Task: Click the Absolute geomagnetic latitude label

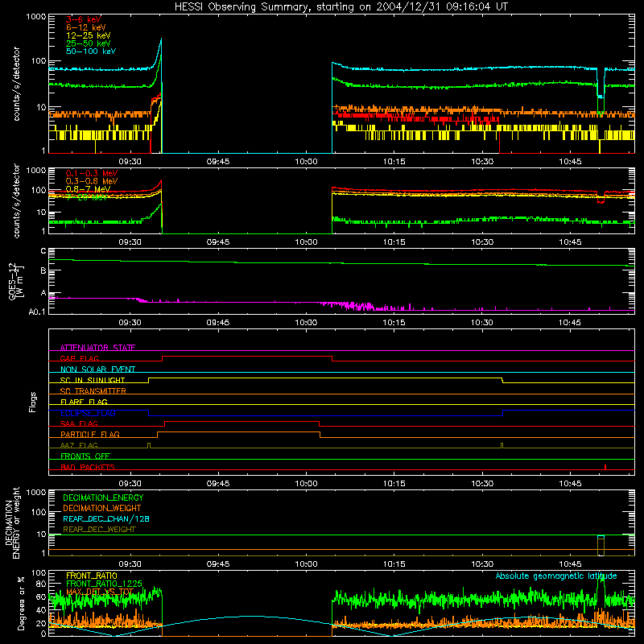Action: tap(556, 576)
